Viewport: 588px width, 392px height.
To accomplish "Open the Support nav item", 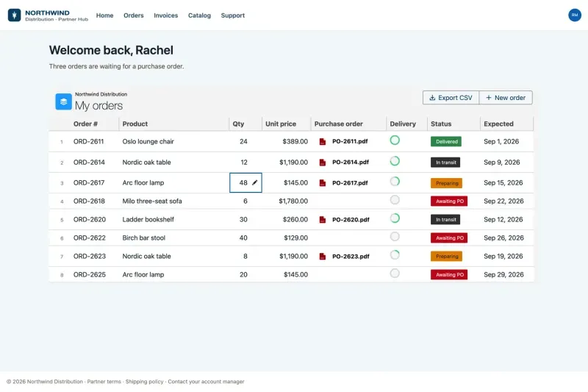I will tap(233, 15).
